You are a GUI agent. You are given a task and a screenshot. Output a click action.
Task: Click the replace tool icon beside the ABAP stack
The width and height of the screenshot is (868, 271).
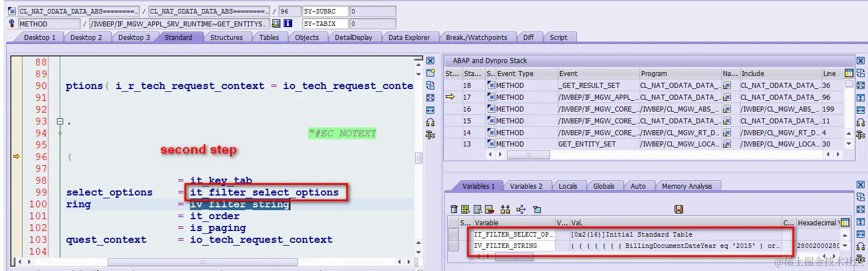click(861, 73)
